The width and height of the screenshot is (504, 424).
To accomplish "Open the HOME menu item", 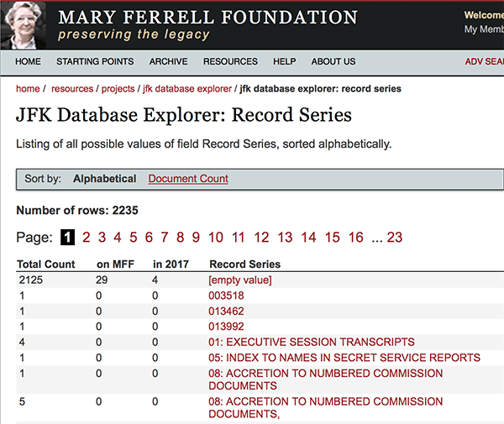I will [28, 61].
